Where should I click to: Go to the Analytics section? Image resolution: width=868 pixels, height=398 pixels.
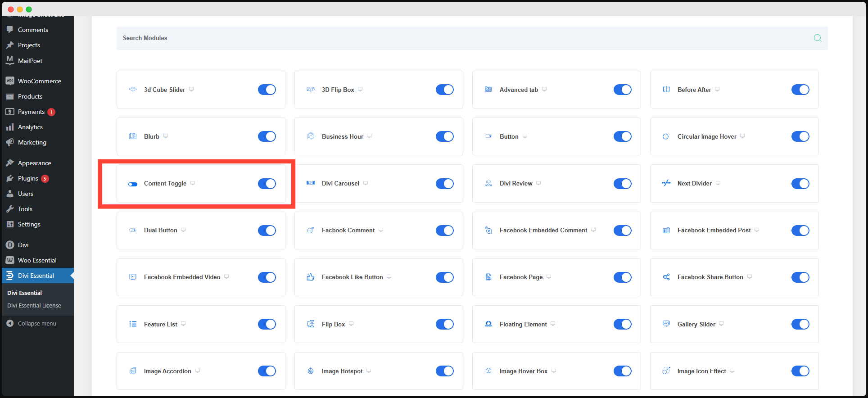click(x=38, y=127)
